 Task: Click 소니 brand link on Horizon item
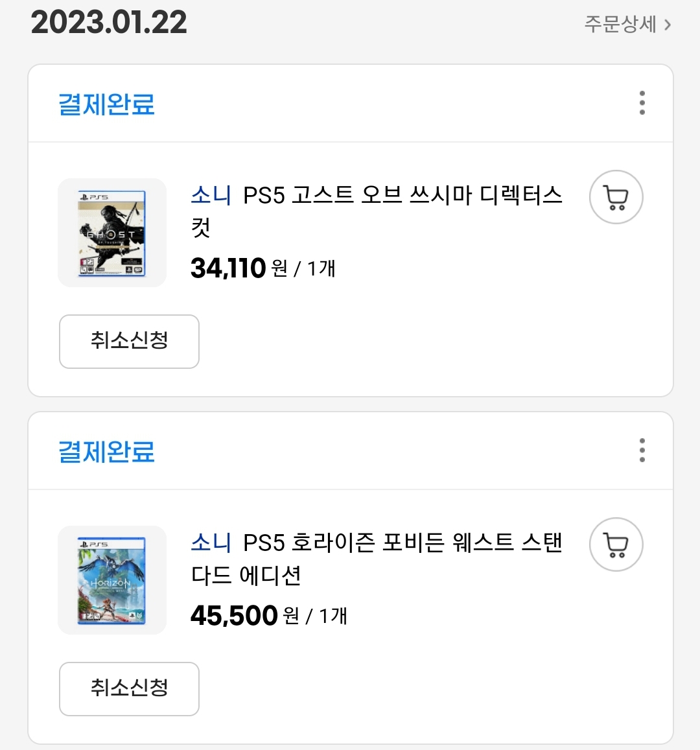pyautogui.click(x=211, y=542)
